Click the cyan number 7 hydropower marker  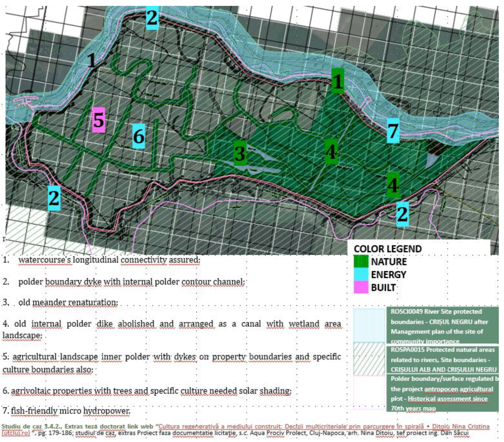393,131
